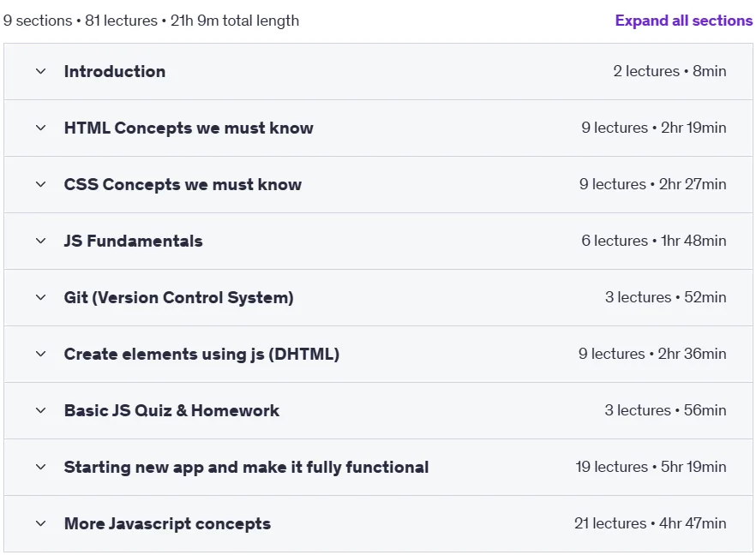This screenshot has height=555, width=756.
Task: Click chevron beside Starting new app section
Action: (x=41, y=467)
